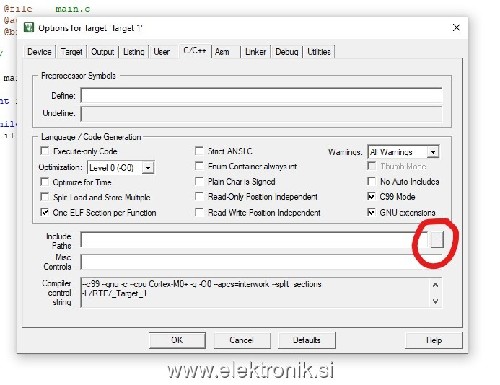Image resolution: width=500 pixels, height=385 pixels.
Task: Click the Keil icon in dialog title
Action: 29,28
